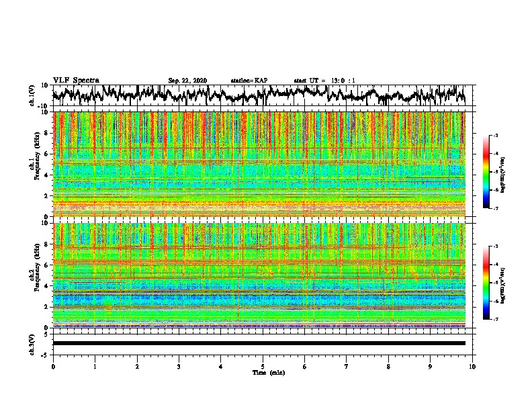This screenshot has width=532, height=411.
Task: Click the ch.3(V) black trace bar
Action: pos(259,343)
